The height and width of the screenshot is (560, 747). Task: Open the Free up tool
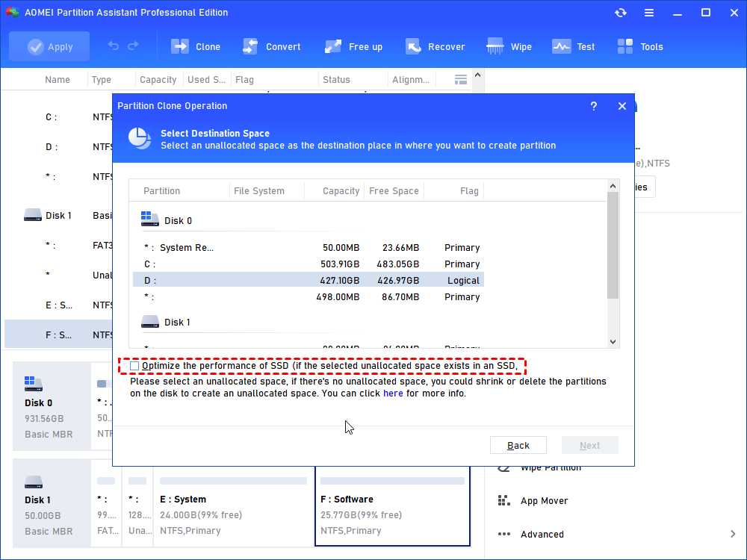click(x=353, y=46)
